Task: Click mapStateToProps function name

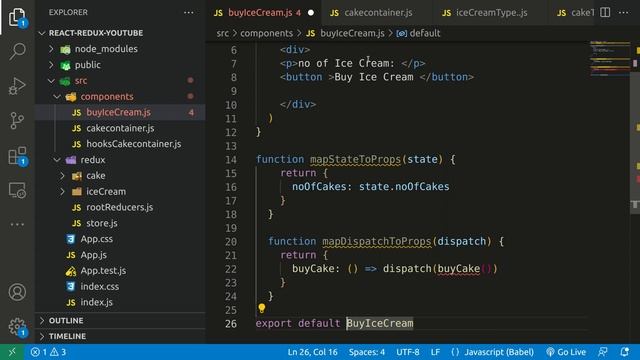Action: [355, 159]
